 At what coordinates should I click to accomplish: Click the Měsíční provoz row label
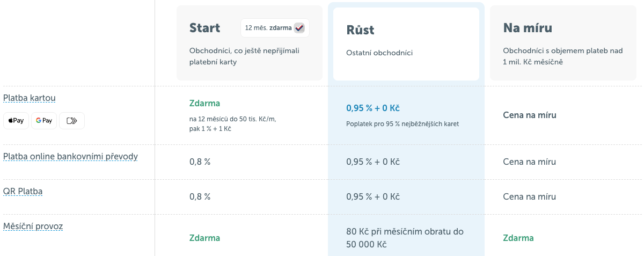[x=33, y=226]
